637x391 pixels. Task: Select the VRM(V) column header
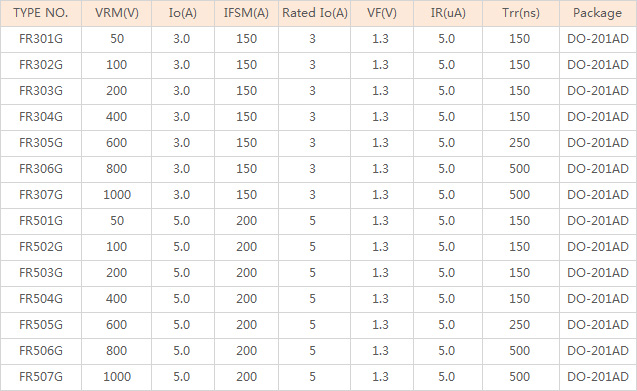(x=117, y=13)
